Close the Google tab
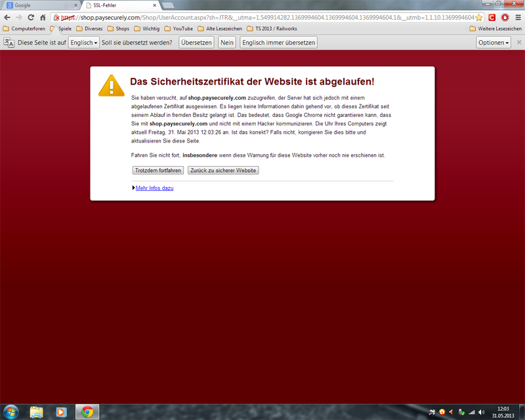This screenshot has height=420, width=525. point(75,5)
